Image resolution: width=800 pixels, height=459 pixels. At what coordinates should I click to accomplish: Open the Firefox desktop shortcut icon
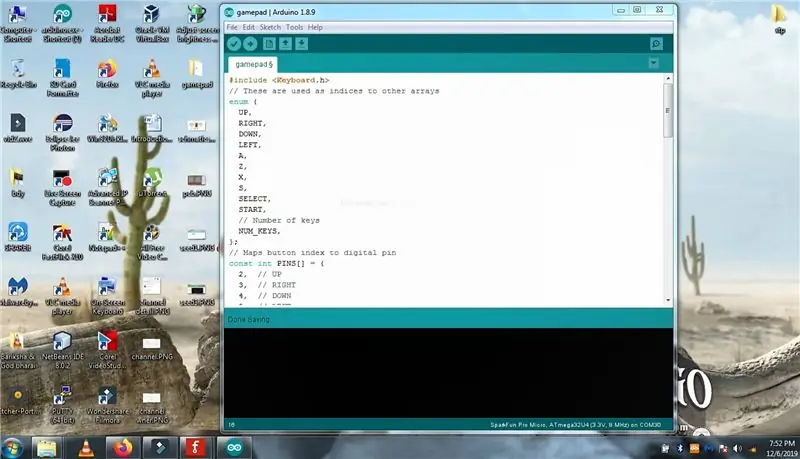pos(107,74)
